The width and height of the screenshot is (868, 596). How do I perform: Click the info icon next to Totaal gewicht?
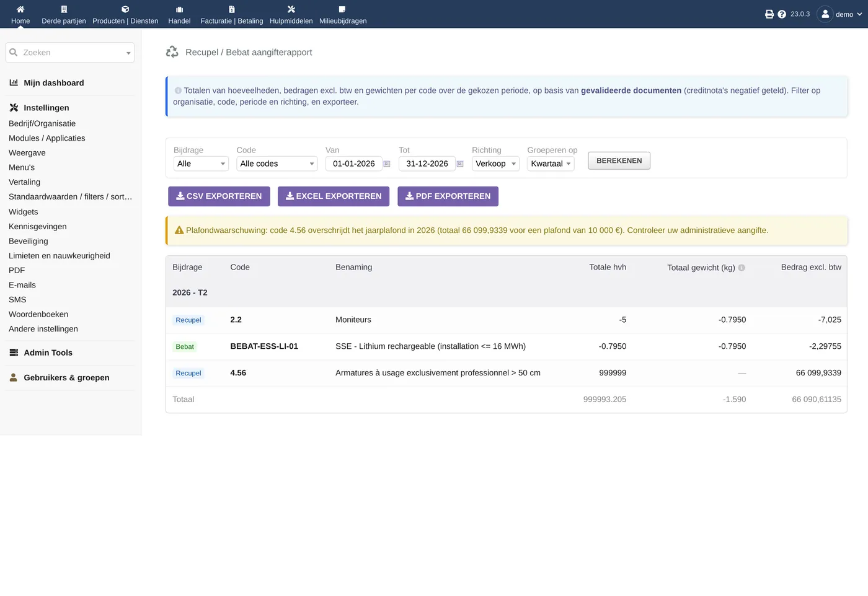point(742,268)
